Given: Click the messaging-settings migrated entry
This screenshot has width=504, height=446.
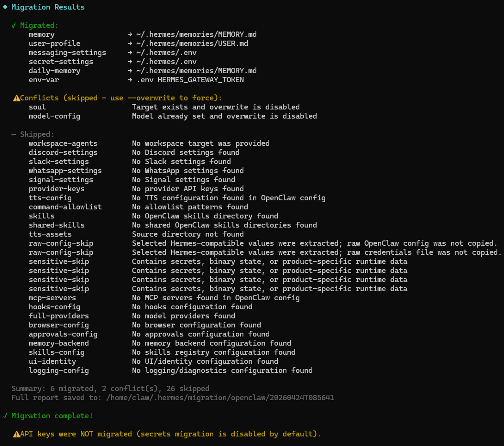Looking at the screenshot, I should (x=67, y=53).
